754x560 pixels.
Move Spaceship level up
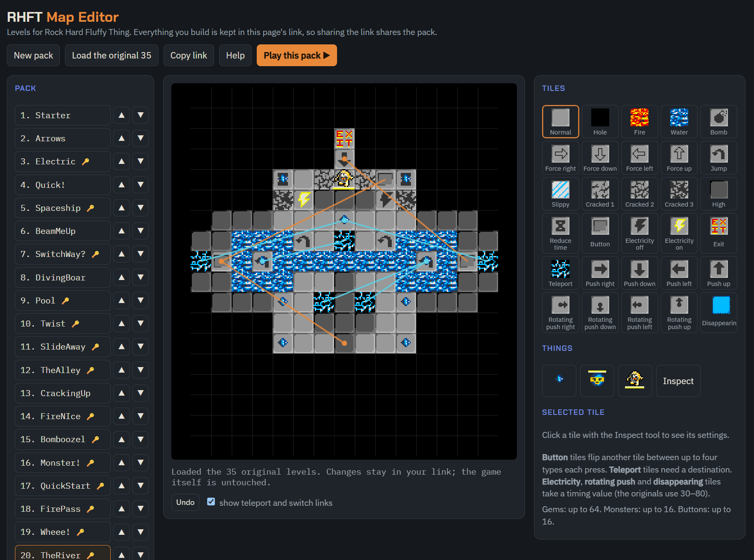point(122,208)
